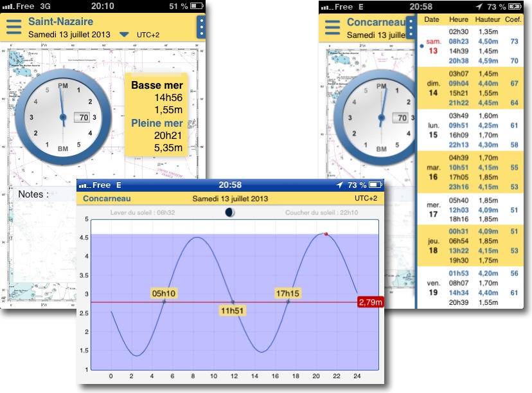This screenshot has width=532, height=393.
Task: Tap three-dot handle beside the tide table
Action: pyautogui.click(x=411, y=28)
